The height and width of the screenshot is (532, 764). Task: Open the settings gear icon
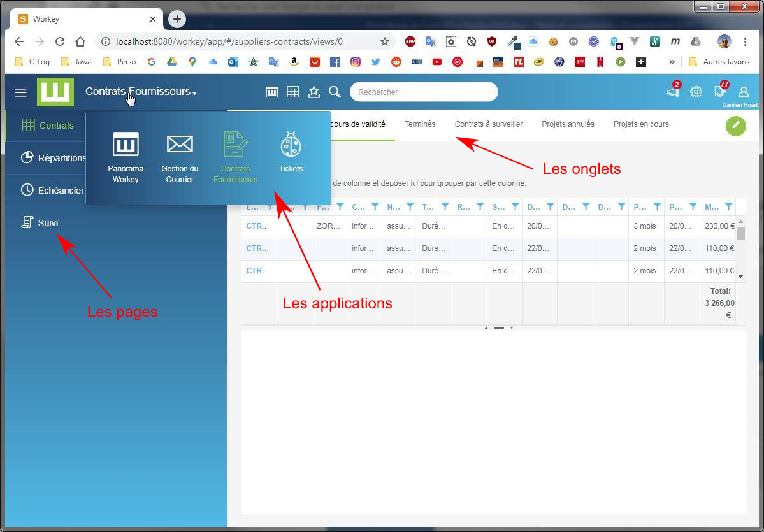696,92
